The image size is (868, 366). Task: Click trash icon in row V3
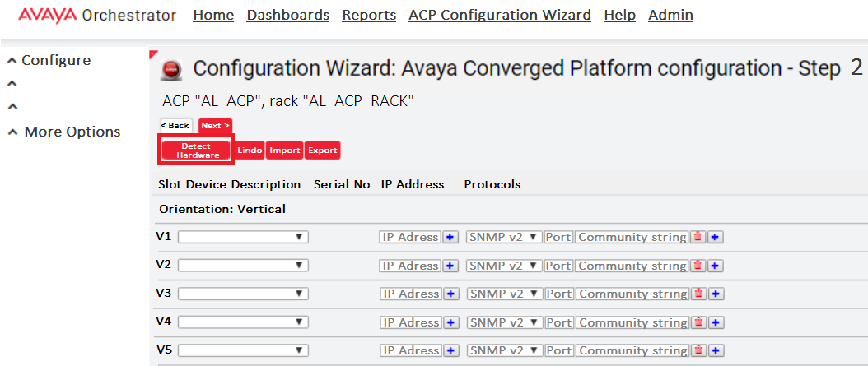698,294
